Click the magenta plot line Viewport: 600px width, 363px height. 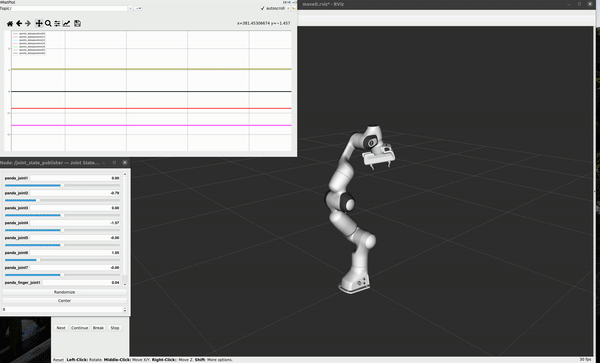click(151, 125)
